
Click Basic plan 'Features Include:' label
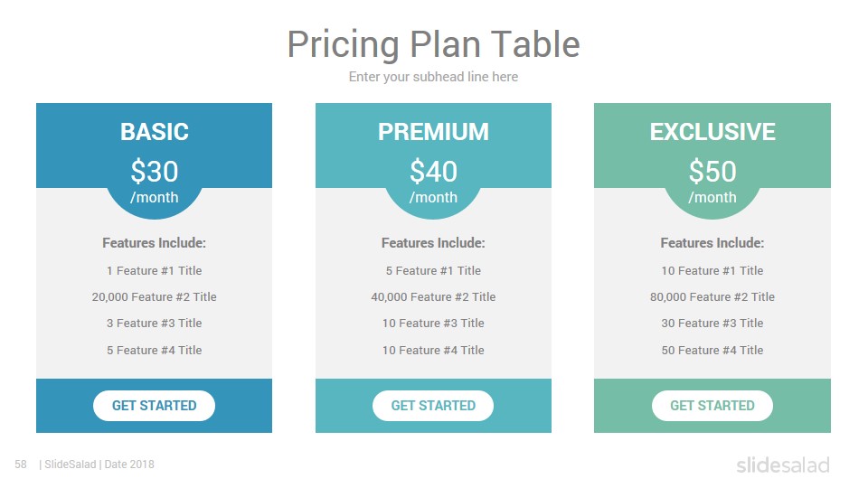tap(155, 243)
